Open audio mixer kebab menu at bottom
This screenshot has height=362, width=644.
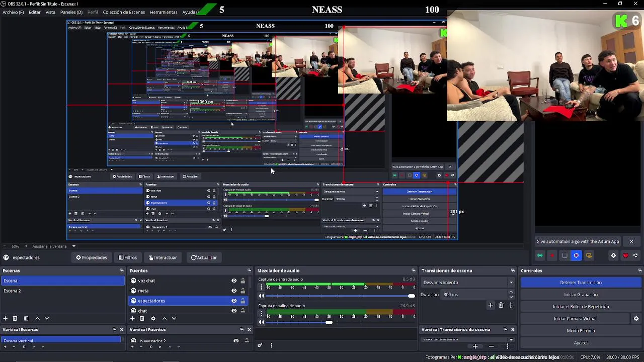point(271,345)
